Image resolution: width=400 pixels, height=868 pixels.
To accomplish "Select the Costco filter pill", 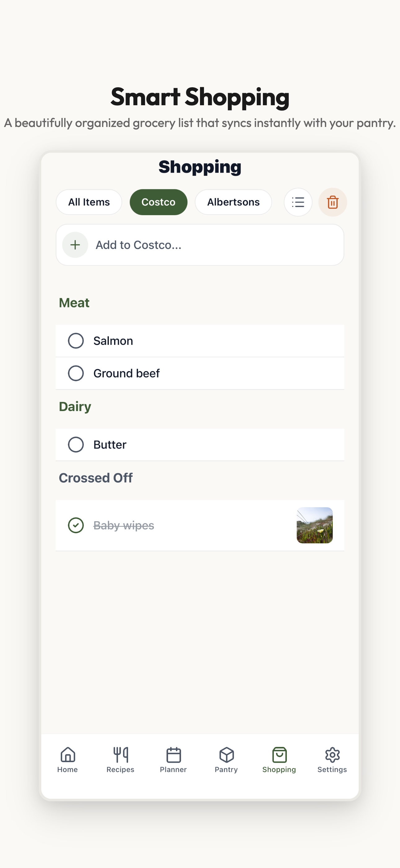I will coord(158,202).
